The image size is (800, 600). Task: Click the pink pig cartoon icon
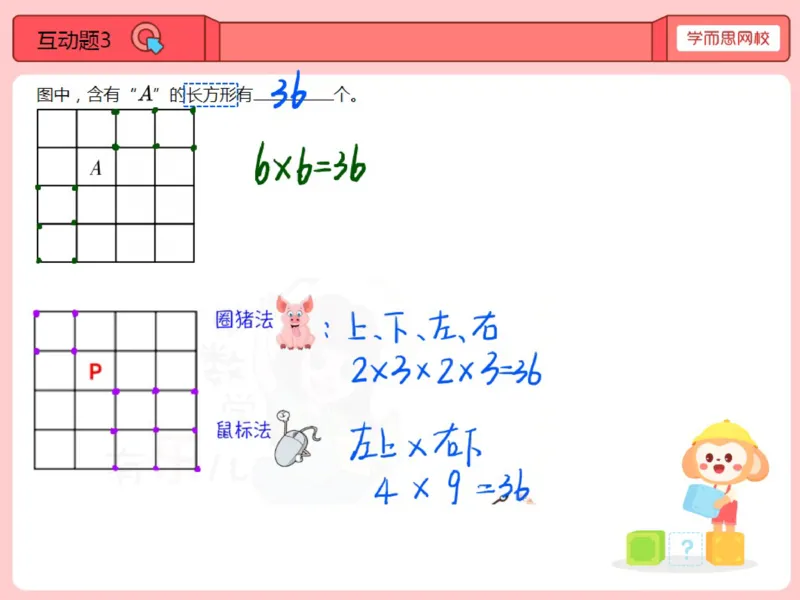click(x=295, y=322)
